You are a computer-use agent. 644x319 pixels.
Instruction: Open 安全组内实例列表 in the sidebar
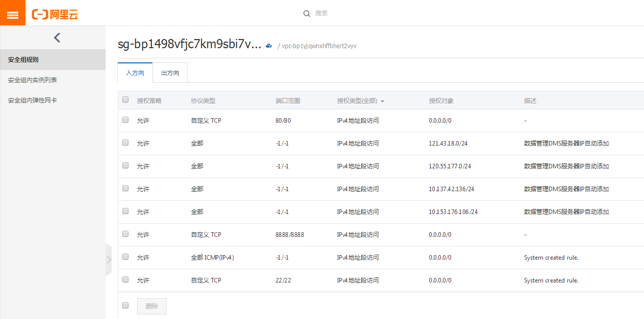pyautogui.click(x=33, y=80)
